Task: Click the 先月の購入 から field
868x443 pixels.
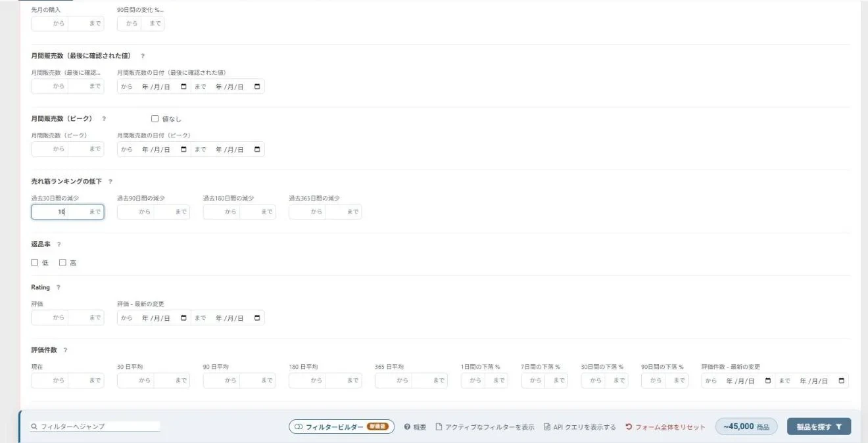Action: [x=49, y=24]
